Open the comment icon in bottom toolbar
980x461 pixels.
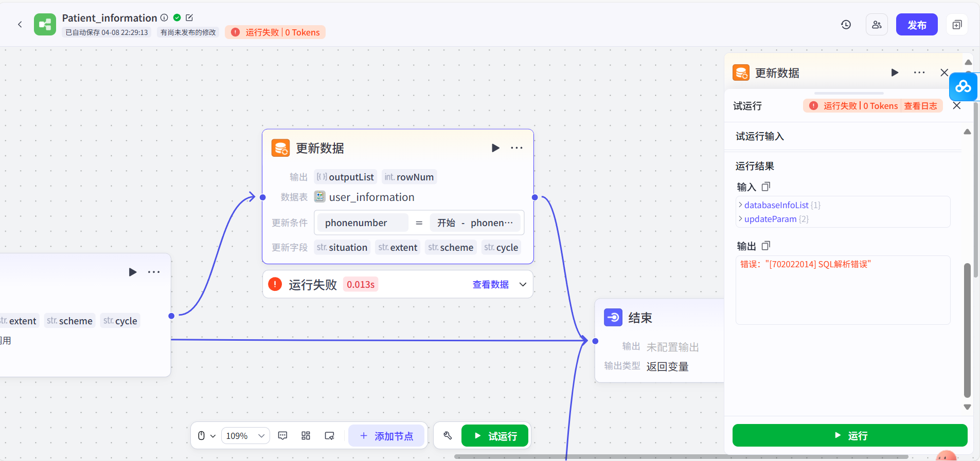point(282,436)
